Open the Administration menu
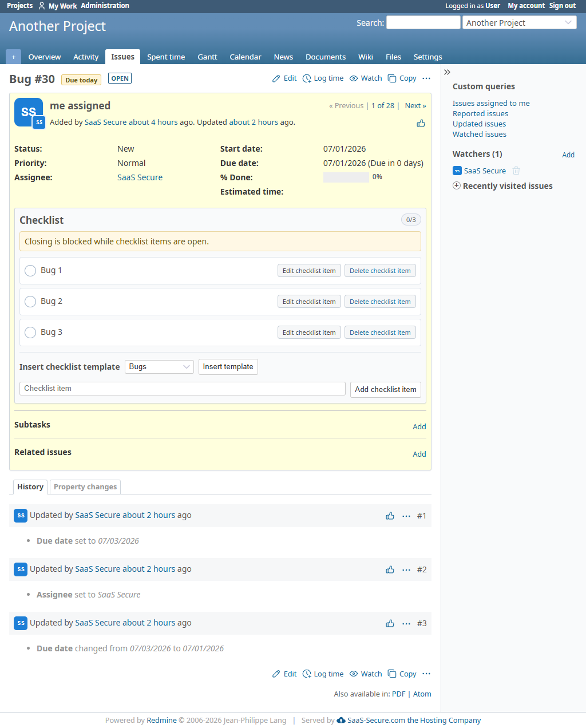 (105, 6)
